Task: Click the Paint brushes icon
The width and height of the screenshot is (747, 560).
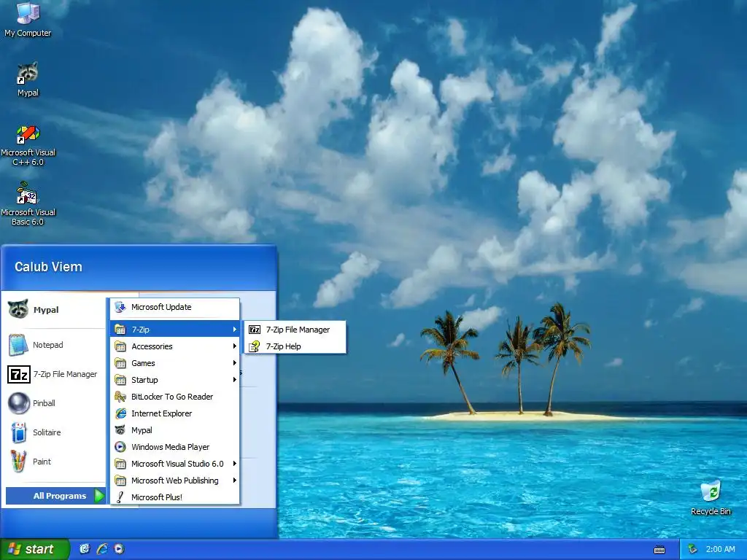Action: click(18, 462)
